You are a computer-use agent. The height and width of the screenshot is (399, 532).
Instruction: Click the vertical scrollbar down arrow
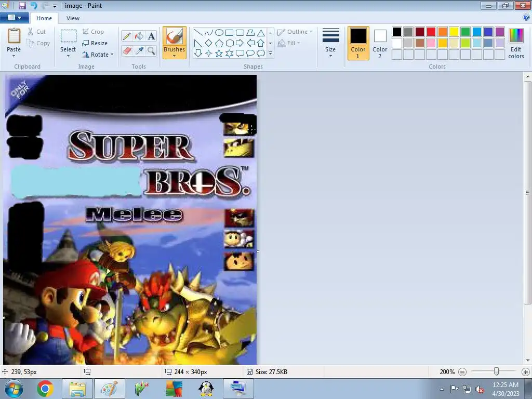(x=528, y=361)
